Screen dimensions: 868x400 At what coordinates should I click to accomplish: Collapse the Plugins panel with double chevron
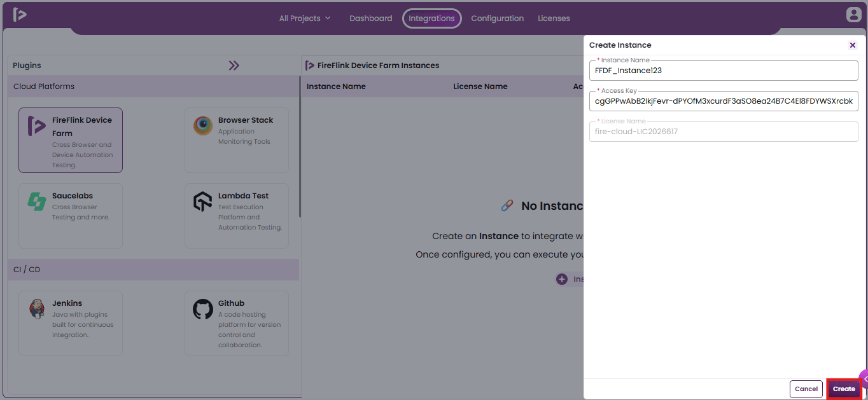point(234,66)
